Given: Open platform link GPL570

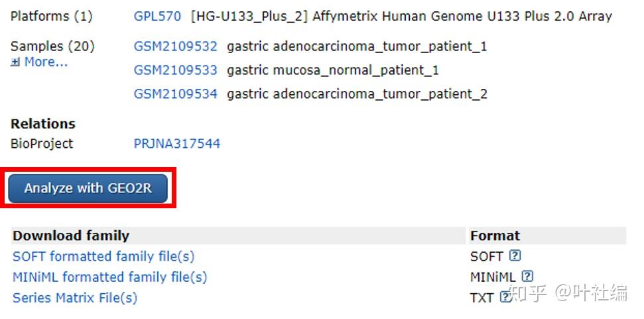Looking at the screenshot, I should click(x=157, y=17).
